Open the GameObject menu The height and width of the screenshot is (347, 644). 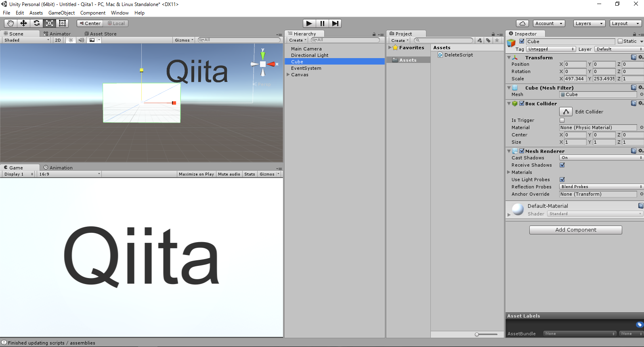coord(61,13)
